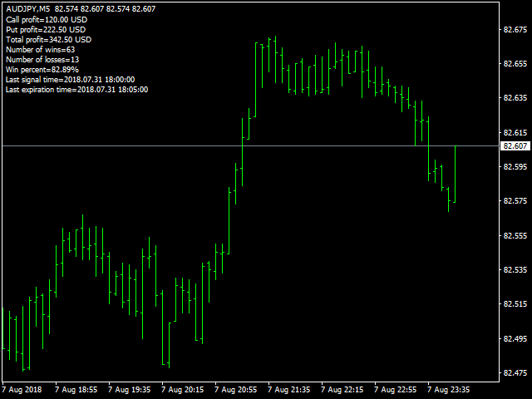The image size is (532, 399).
Task: Click the 7 Aug 2018 date label
Action: tap(22, 390)
